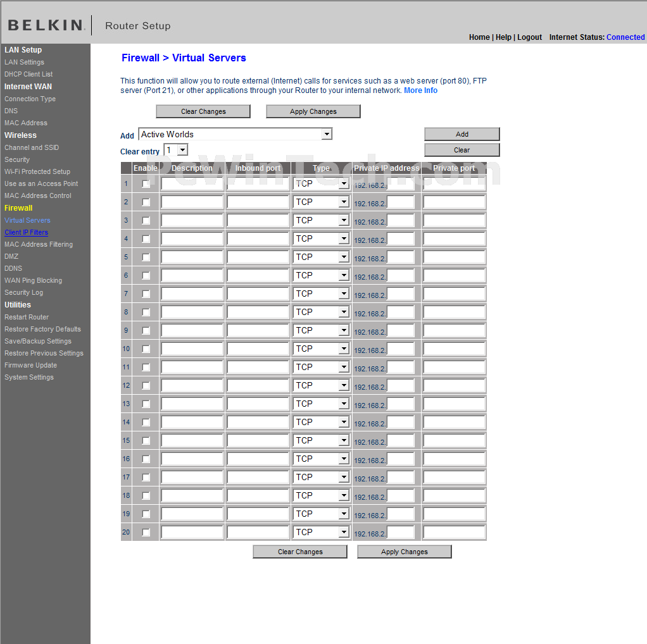Go to Connection Type page
This screenshot has height=644, width=647.
click(30, 99)
